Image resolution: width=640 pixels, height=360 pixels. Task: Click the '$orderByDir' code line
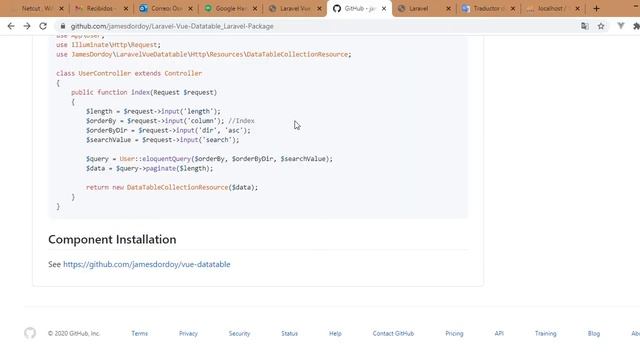coord(168,130)
